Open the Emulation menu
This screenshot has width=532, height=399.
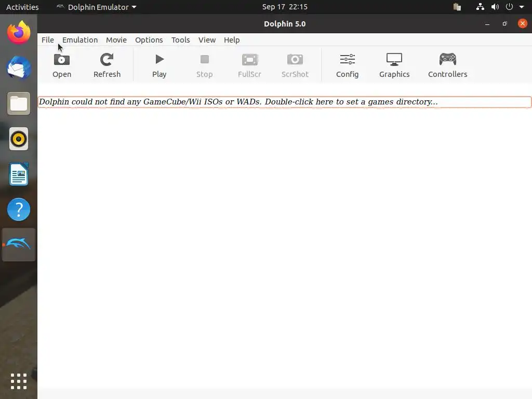coord(79,40)
